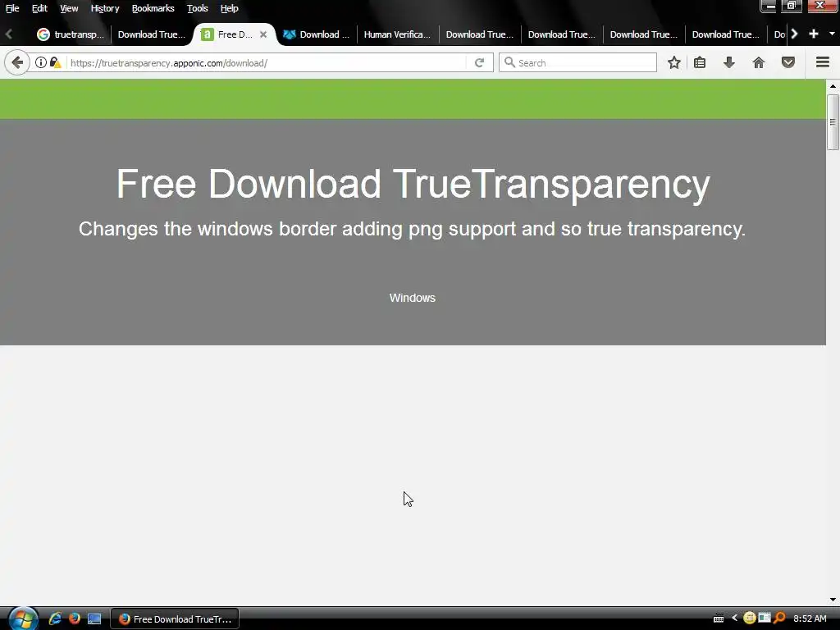Open the tray keyboard icon
840x630 pixels.
pyautogui.click(x=719, y=619)
